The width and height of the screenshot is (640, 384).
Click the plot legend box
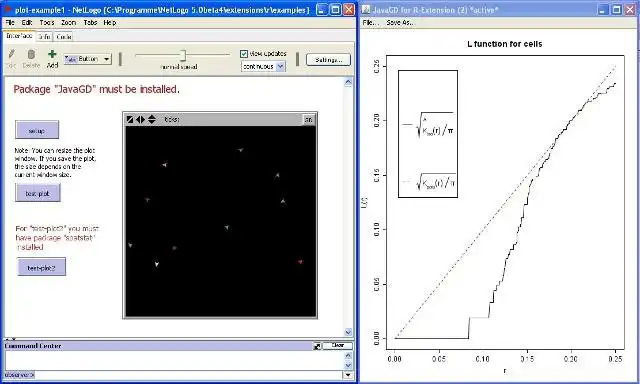[x=428, y=134]
